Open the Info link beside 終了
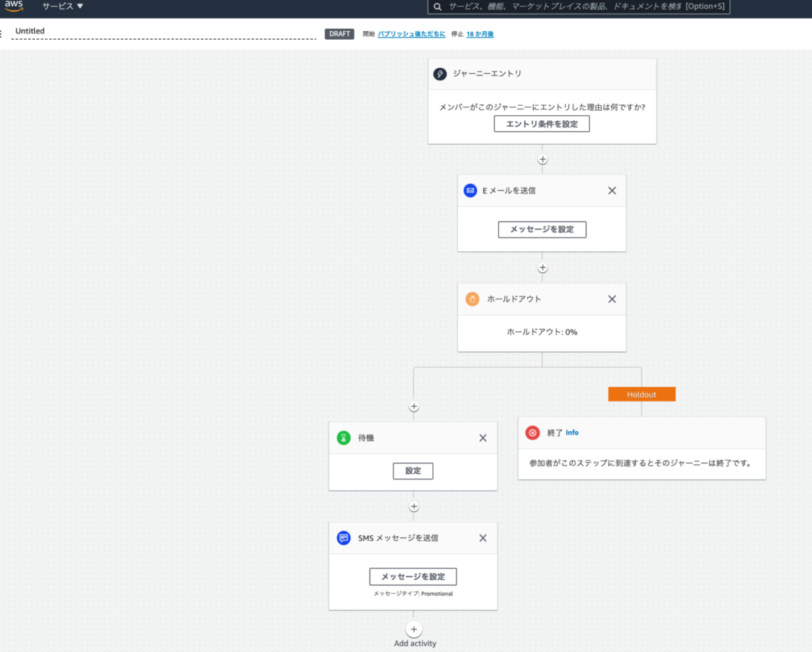The height and width of the screenshot is (652, 812). tap(572, 432)
